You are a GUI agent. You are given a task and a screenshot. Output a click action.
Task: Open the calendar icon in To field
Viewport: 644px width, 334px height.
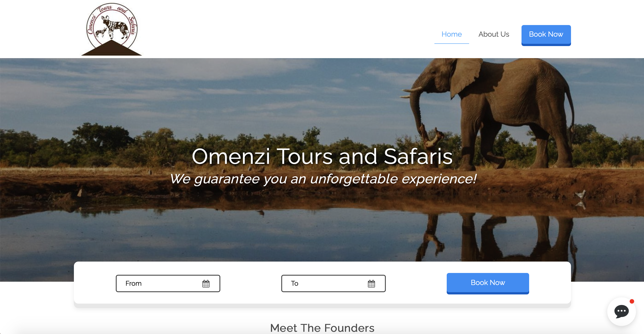click(371, 283)
